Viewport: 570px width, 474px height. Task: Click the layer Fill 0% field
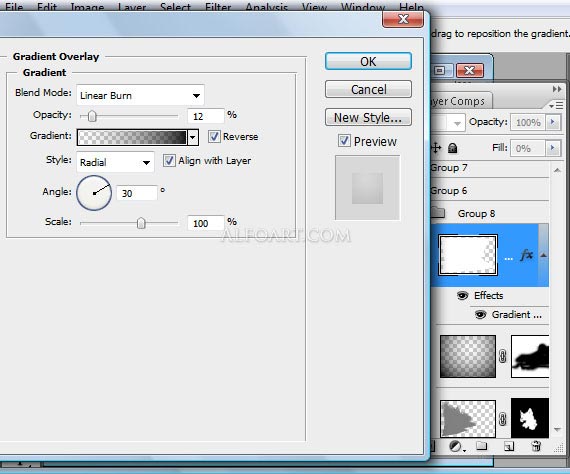(527, 148)
